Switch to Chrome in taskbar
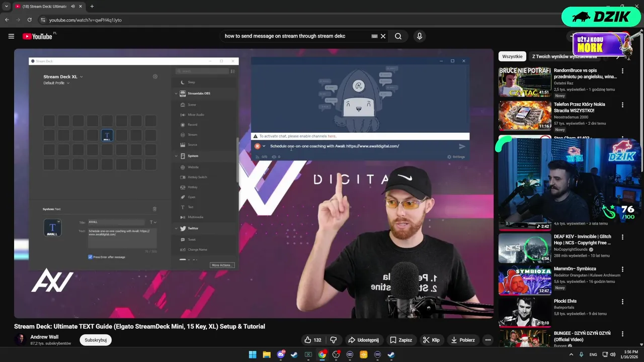Image resolution: width=644 pixels, height=362 pixels. tap(322, 354)
